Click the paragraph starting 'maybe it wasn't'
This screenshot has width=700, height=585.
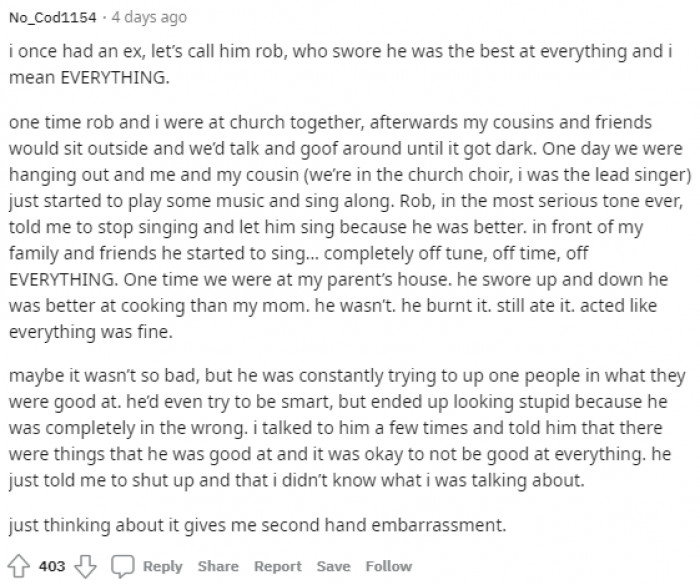[x=340, y=423]
